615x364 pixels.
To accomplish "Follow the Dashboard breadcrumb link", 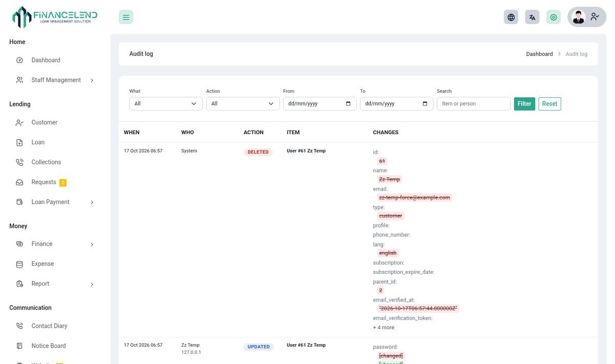I will tap(540, 54).
